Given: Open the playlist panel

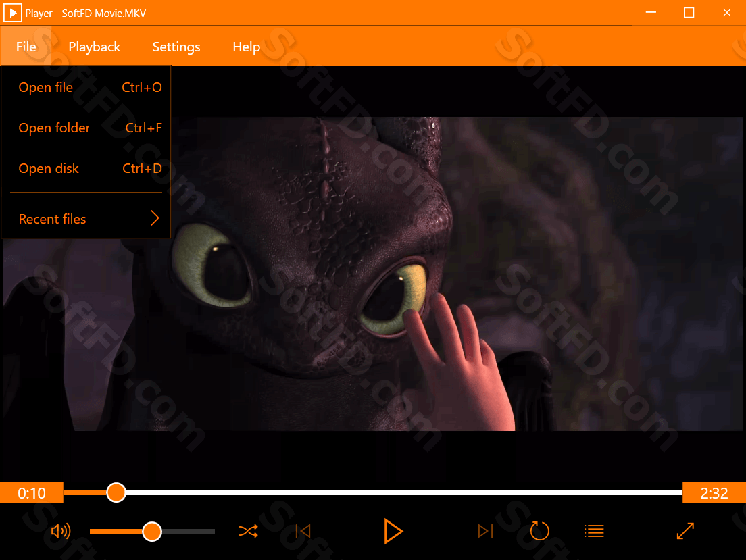Looking at the screenshot, I should (x=594, y=531).
